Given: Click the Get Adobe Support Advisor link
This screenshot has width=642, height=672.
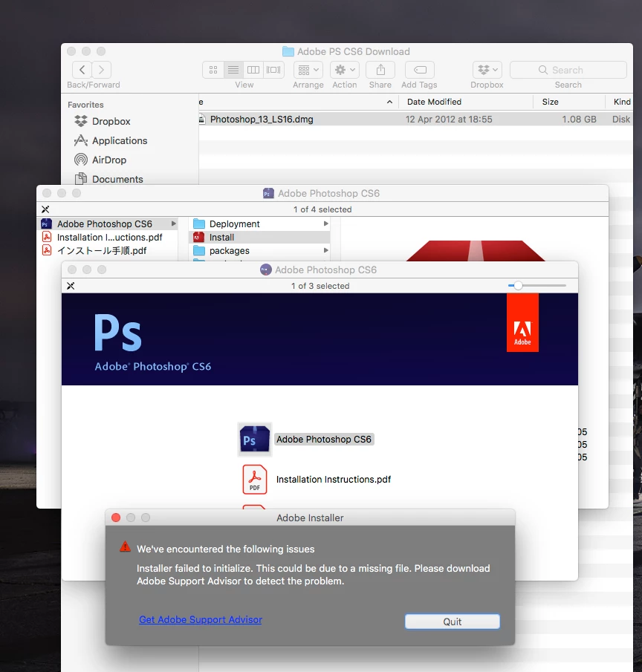Looking at the screenshot, I should 201,619.
